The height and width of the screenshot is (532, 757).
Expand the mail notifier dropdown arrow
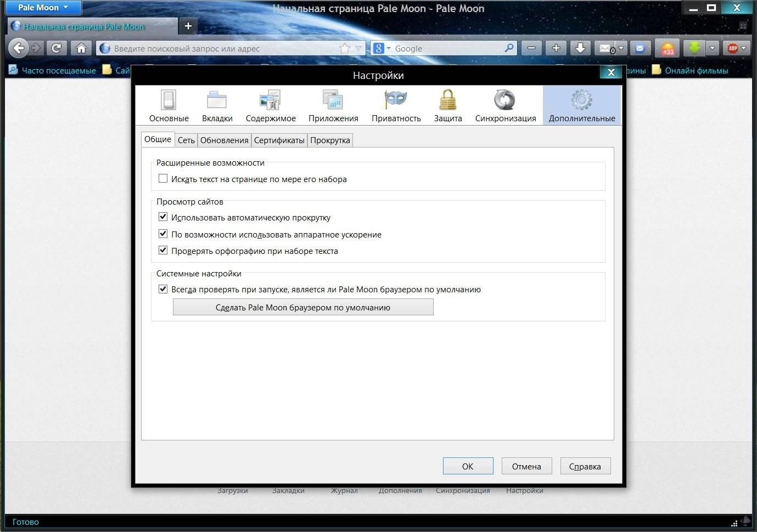coord(621,48)
